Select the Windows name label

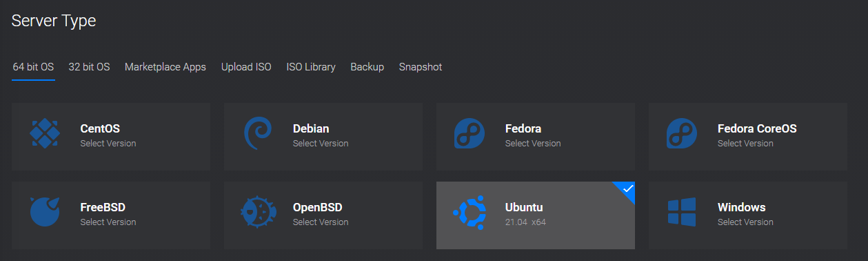pyautogui.click(x=742, y=207)
